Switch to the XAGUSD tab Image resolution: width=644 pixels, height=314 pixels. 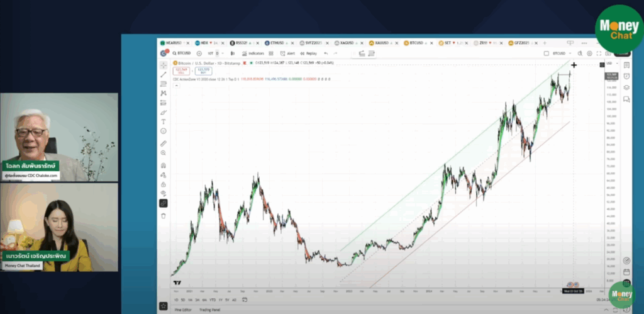[x=347, y=42]
